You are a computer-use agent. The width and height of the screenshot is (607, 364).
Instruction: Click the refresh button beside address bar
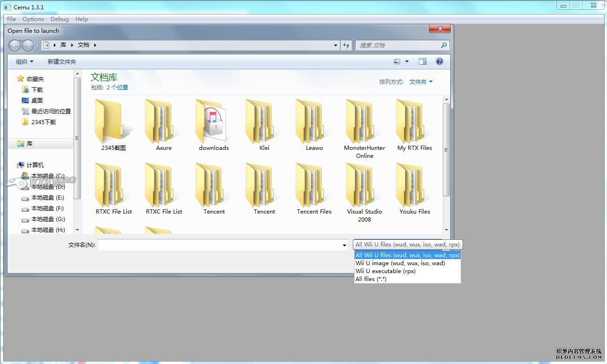coord(346,45)
